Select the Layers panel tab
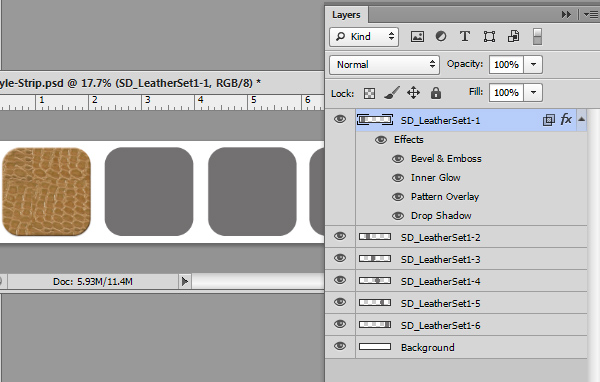Viewport: 600px width, 382px height. coord(346,15)
